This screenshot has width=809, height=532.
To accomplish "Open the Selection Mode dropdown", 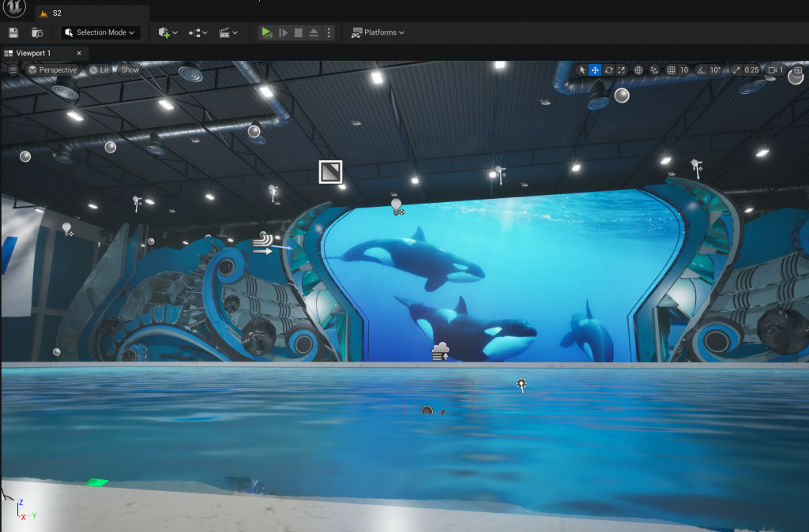I will tap(100, 32).
